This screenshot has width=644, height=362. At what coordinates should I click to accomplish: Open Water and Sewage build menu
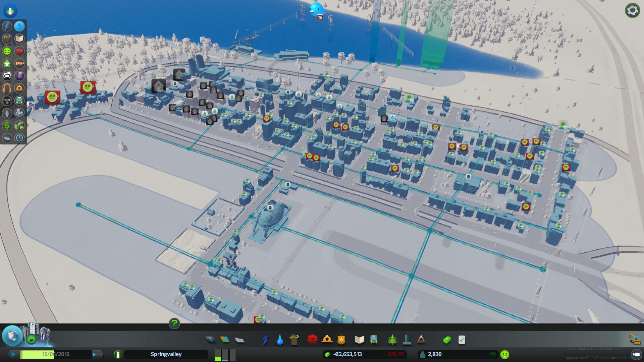pyautogui.click(x=280, y=340)
